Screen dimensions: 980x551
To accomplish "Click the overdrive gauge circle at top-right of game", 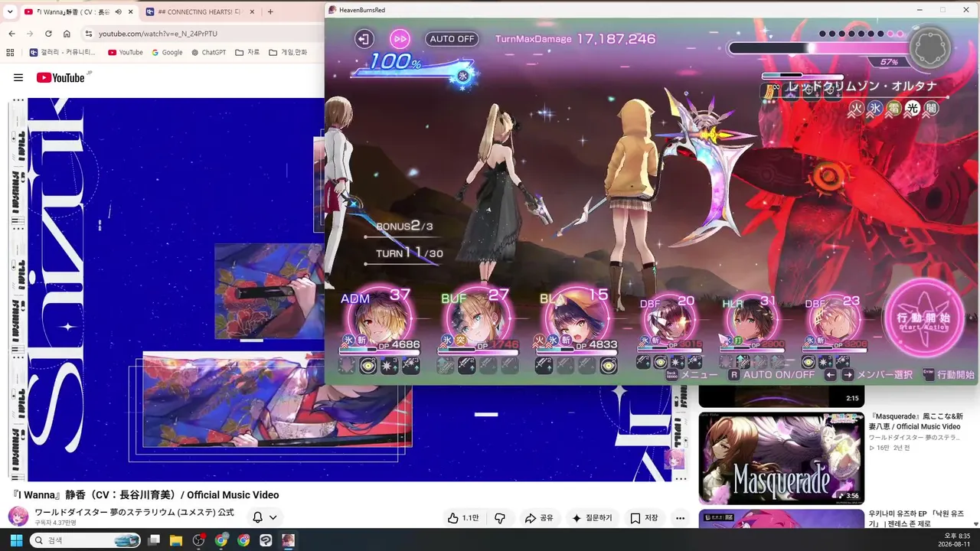I will (x=930, y=49).
